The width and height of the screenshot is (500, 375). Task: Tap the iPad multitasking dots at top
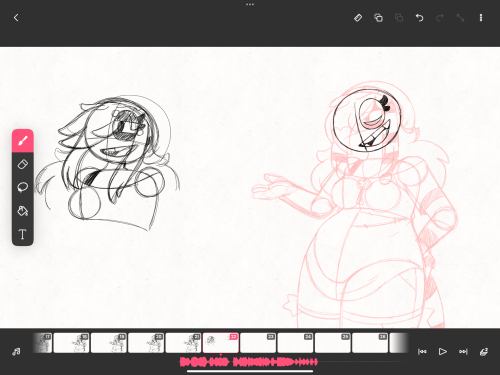coord(250,4)
